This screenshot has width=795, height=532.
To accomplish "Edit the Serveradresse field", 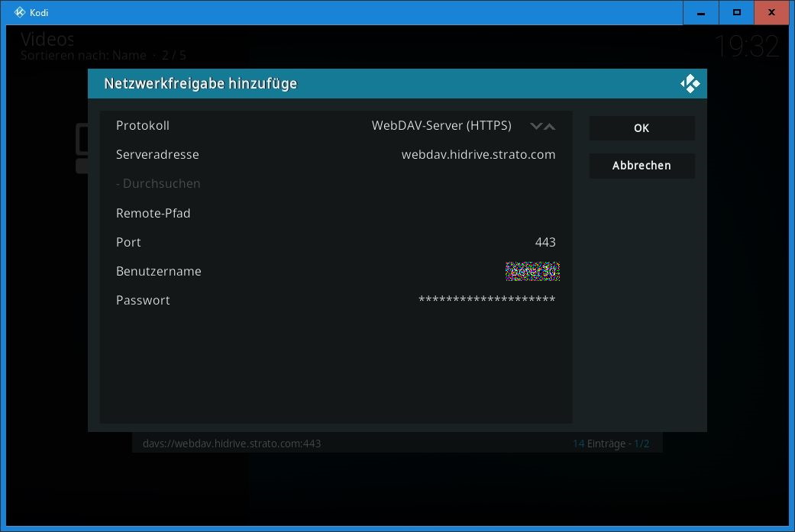I will 336,154.
